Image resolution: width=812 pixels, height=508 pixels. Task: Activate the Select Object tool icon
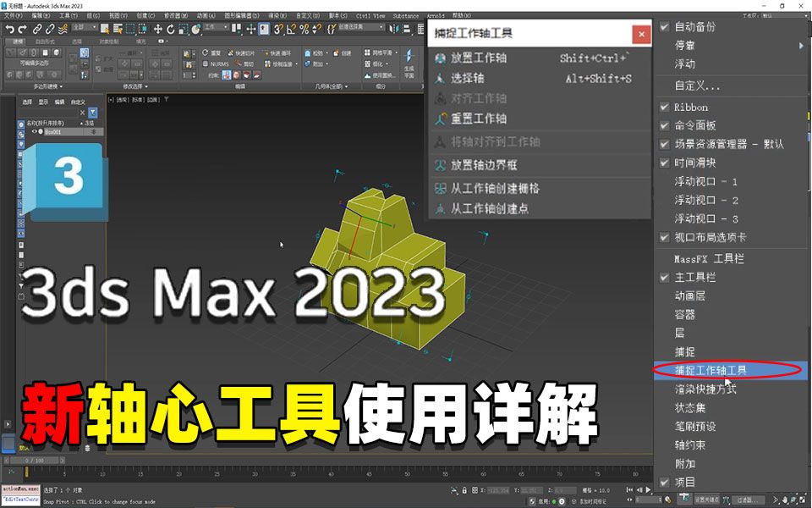pyautogui.click(x=105, y=29)
